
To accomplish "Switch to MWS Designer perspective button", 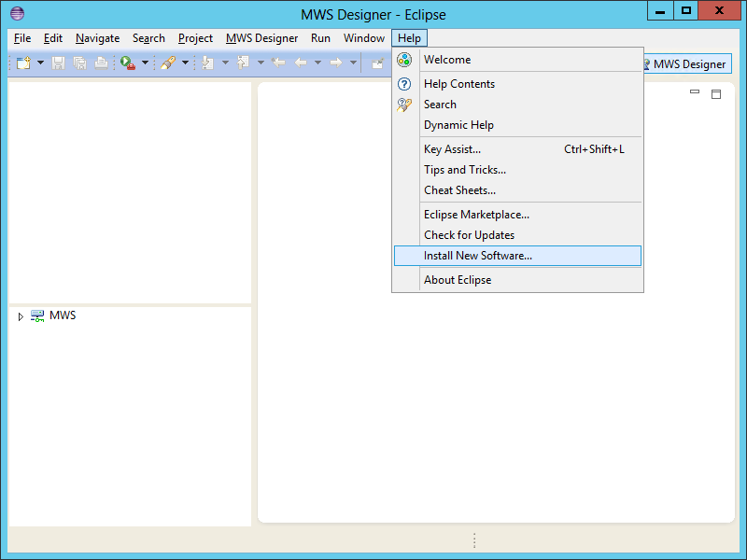I will pos(684,64).
